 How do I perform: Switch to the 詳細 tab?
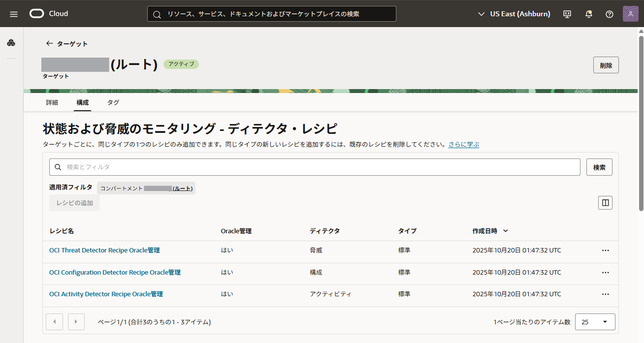(52, 102)
